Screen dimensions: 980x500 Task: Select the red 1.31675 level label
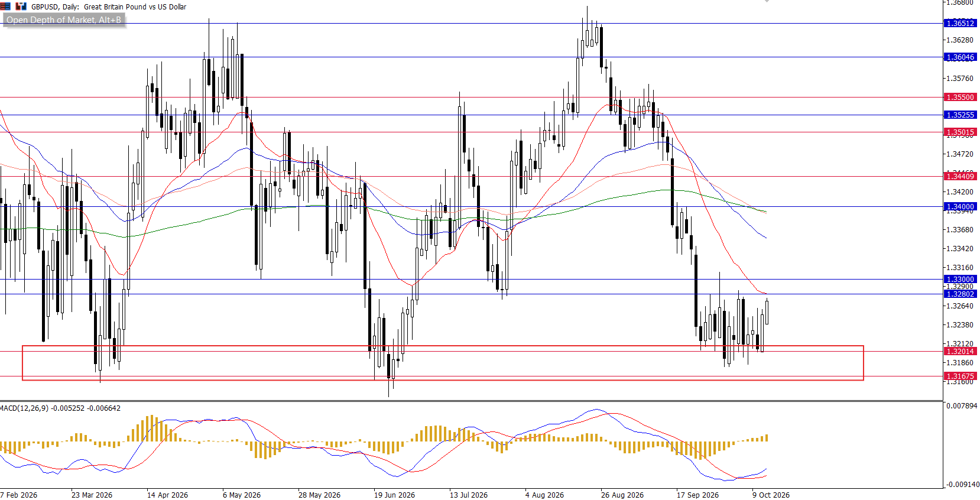pos(960,376)
